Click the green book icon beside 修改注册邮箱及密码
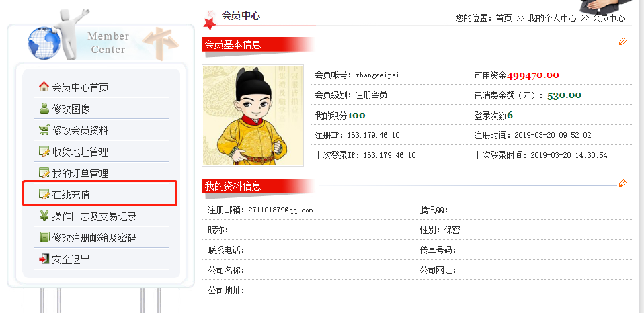Image resolution: width=644 pixels, height=313 pixels. coord(44,237)
